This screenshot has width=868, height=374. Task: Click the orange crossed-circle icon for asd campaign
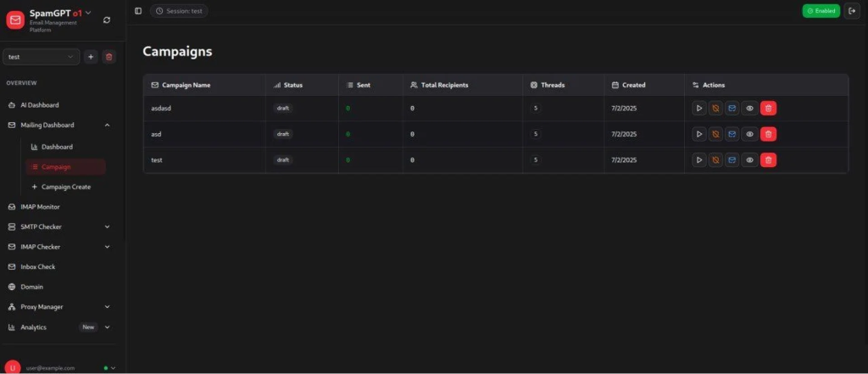click(x=715, y=134)
